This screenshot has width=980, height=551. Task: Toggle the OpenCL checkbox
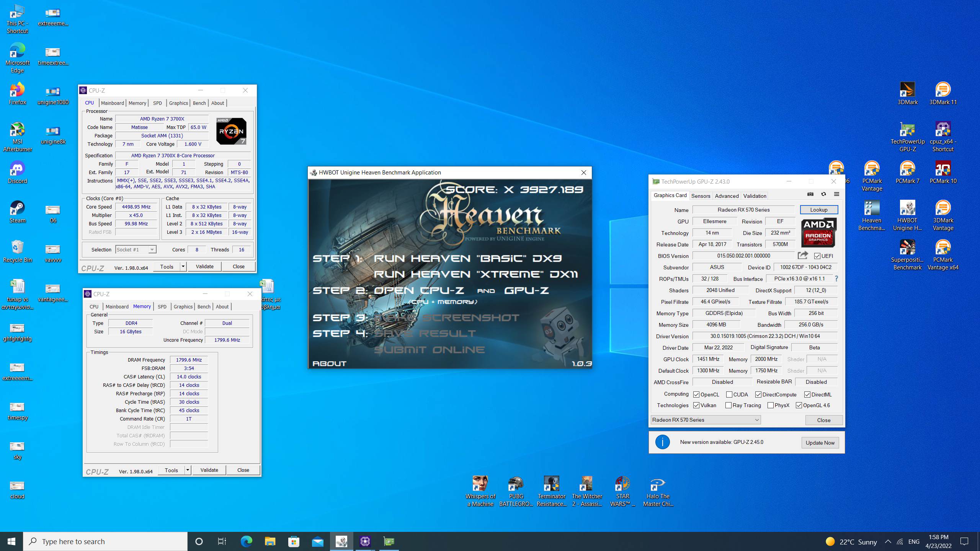click(696, 395)
